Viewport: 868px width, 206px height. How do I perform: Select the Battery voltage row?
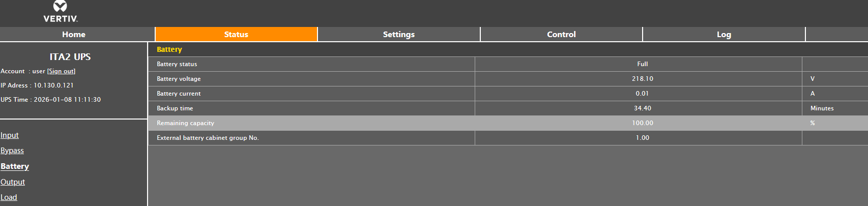point(179,79)
